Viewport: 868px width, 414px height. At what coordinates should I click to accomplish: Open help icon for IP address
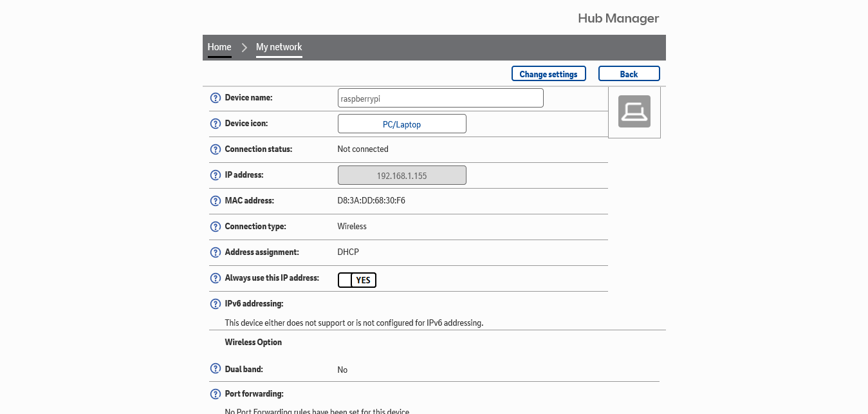(x=216, y=175)
